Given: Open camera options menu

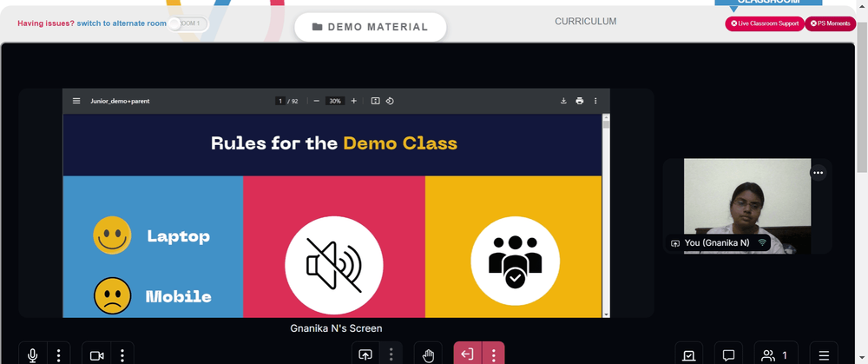Looking at the screenshot, I should pos(123,355).
